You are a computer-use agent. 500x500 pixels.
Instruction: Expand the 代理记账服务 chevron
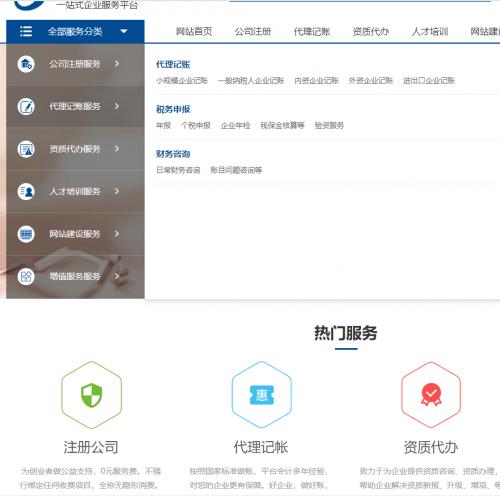(x=117, y=106)
